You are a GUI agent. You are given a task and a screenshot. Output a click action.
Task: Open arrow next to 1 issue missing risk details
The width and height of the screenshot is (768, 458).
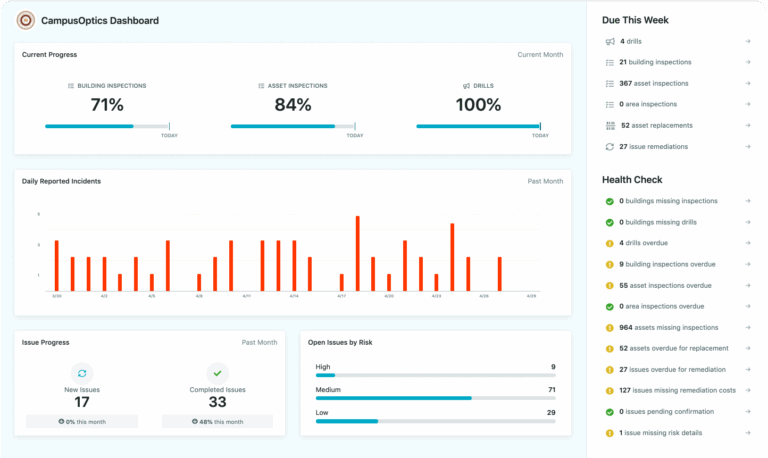(x=748, y=433)
